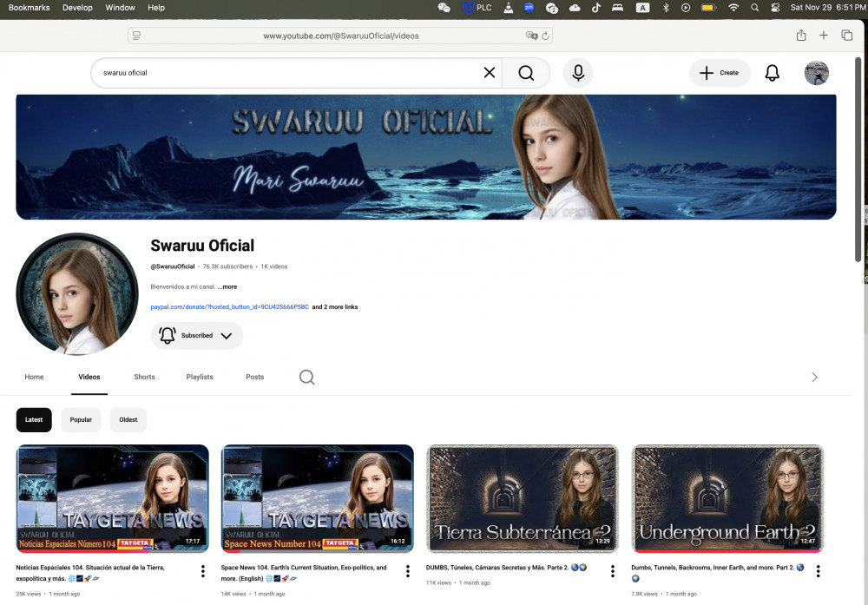Open Safari share icon in toolbar

801,36
